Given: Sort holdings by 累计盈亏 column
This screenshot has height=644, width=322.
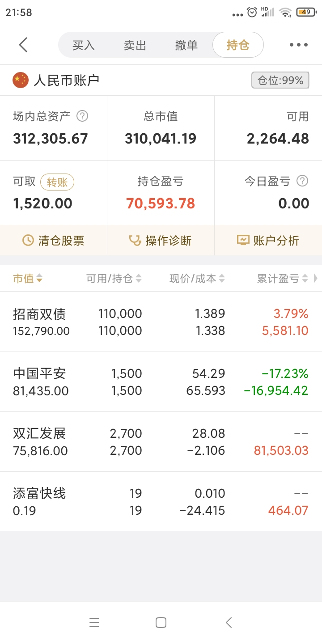Looking at the screenshot, I should click(282, 279).
